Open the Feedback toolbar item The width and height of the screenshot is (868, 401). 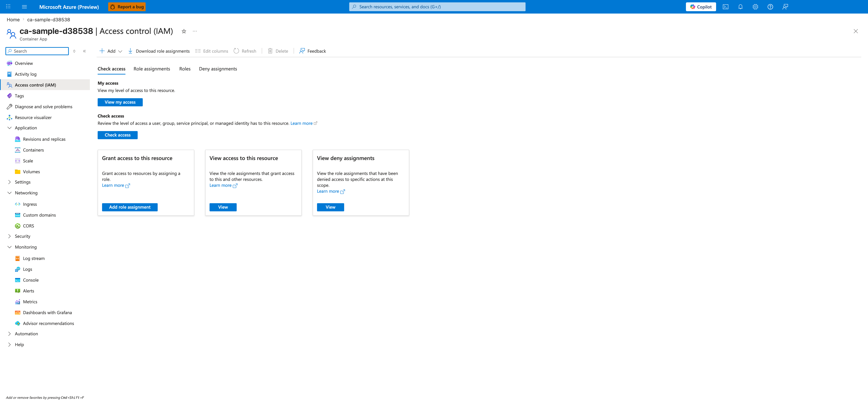[313, 51]
